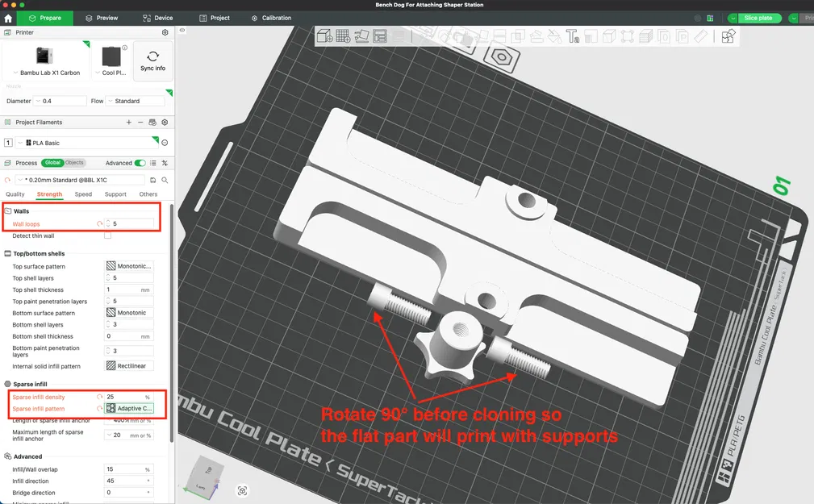The width and height of the screenshot is (814, 504).
Task: Open the Support settings tab
Action: tap(115, 194)
